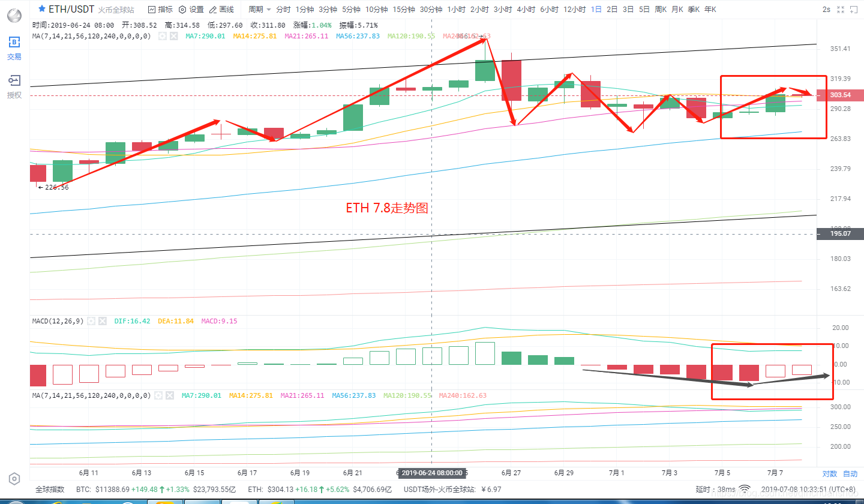
Task: Select the 4小时 interval
Action: [526, 10]
